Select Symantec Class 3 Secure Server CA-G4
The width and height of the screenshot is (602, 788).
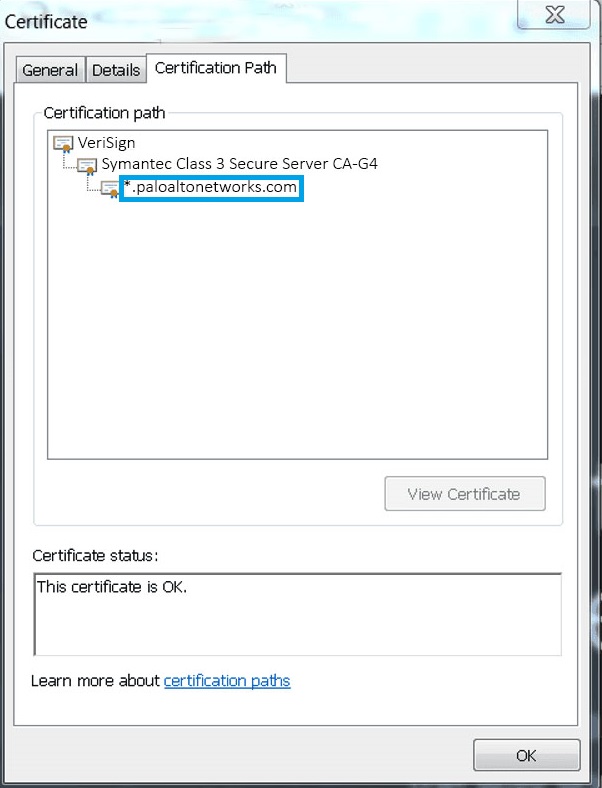tap(239, 164)
